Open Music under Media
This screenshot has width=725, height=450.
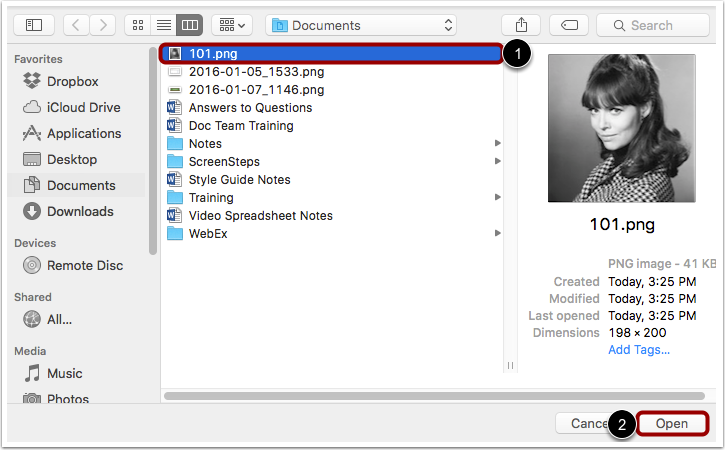point(53,373)
